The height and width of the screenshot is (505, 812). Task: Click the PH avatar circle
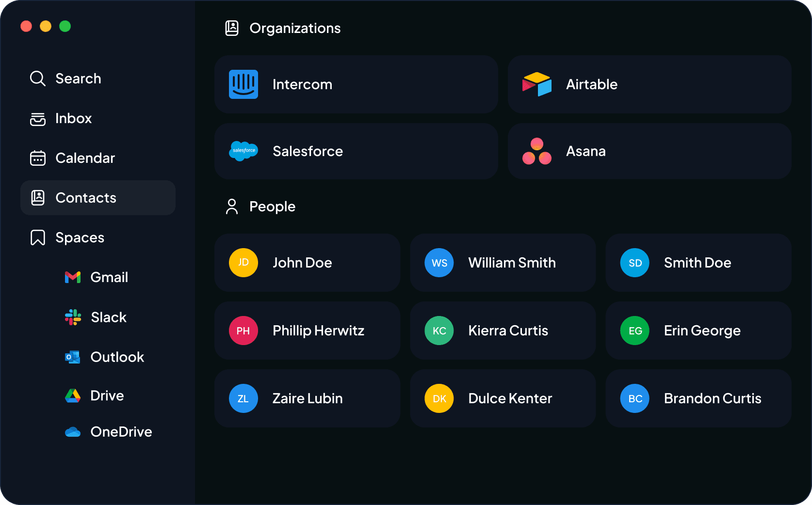pyautogui.click(x=244, y=331)
